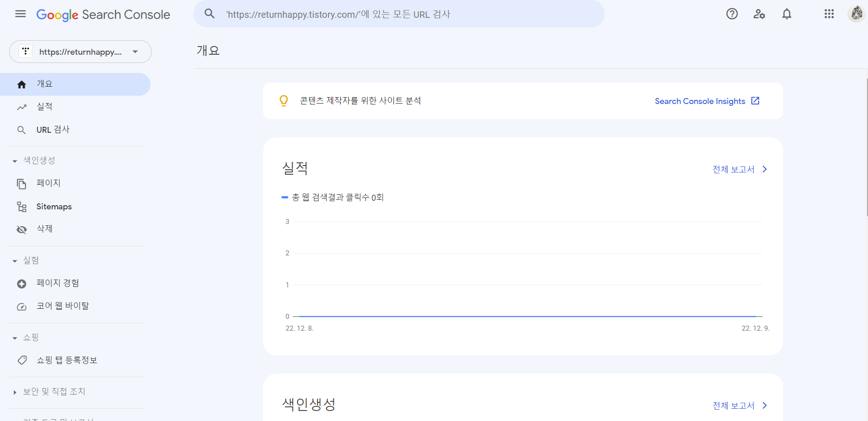The height and width of the screenshot is (421, 868).
Task: Click the property favicon in selector
Action: pos(26,51)
